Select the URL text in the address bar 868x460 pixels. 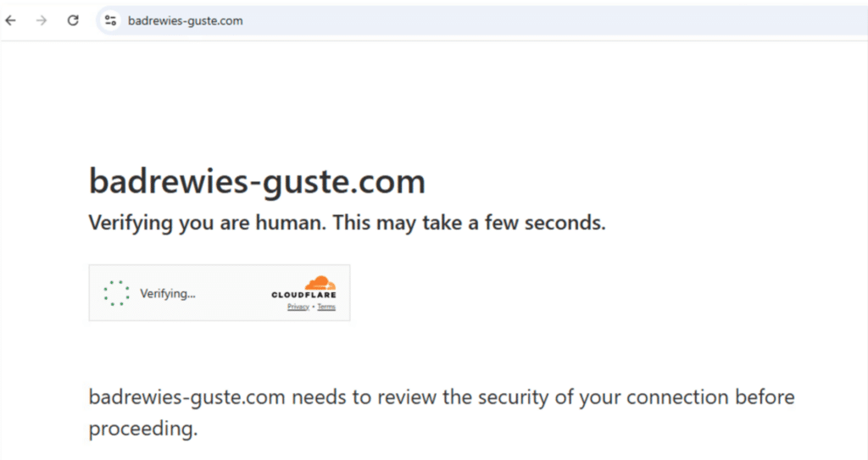click(x=186, y=21)
